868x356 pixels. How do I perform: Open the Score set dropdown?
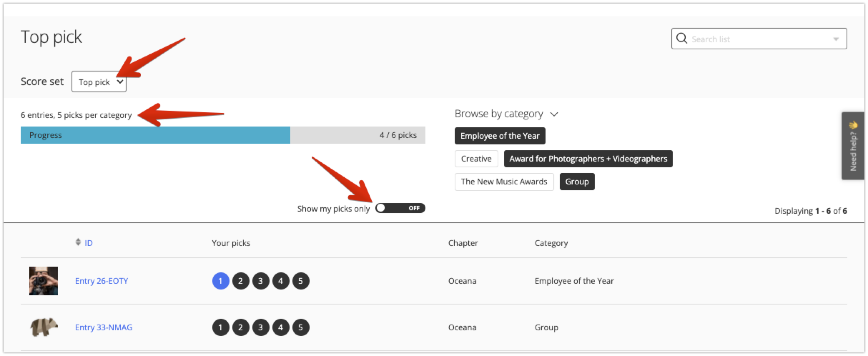tap(99, 82)
